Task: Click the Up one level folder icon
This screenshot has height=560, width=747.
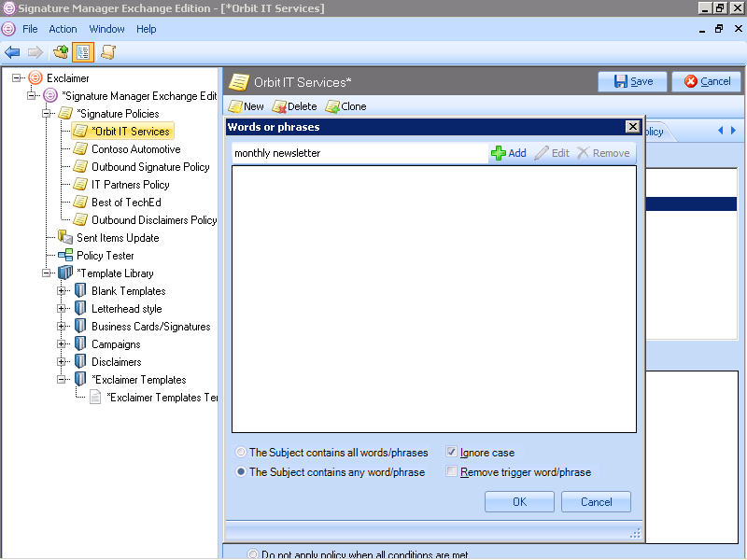Action: 61,52
